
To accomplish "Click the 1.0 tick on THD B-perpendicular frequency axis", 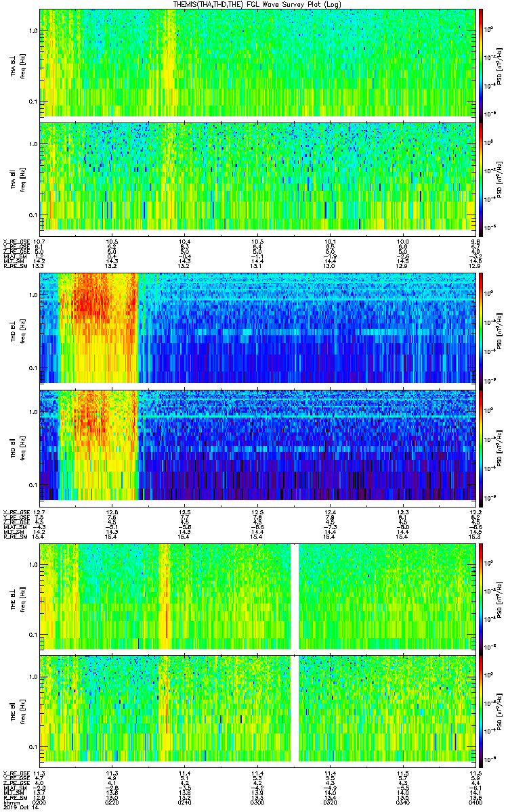I will click(33, 296).
